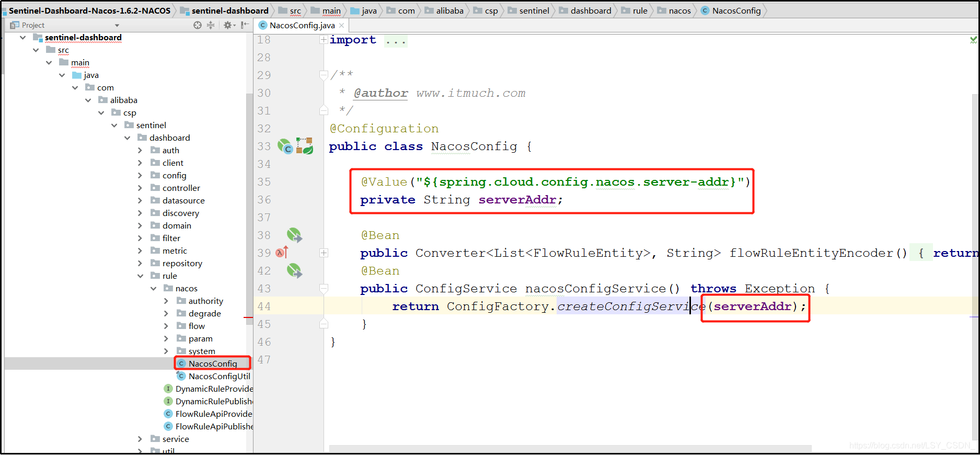Viewport: 980px width, 455px height.
Task: Click the collapse all icon in Project panel
Action: pyautogui.click(x=211, y=25)
